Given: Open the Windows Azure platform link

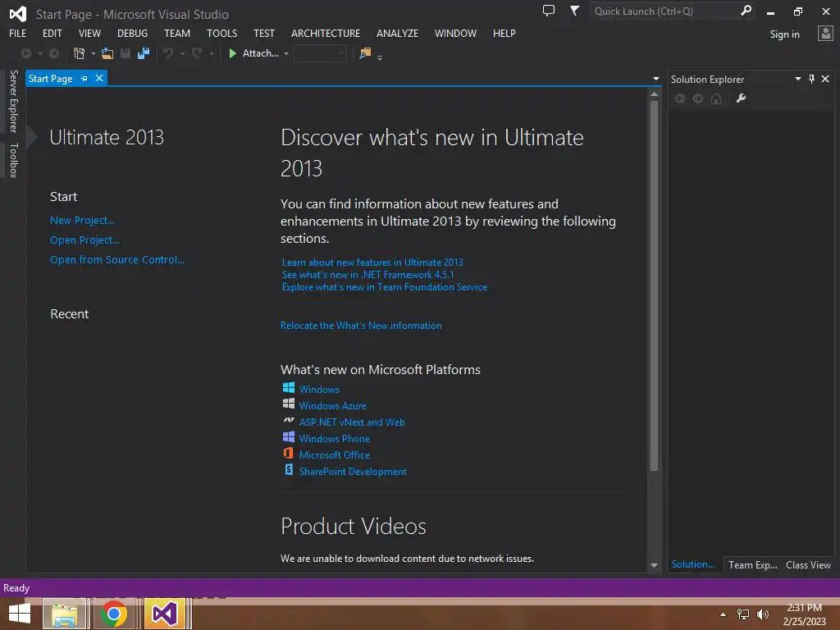Looking at the screenshot, I should point(333,405).
